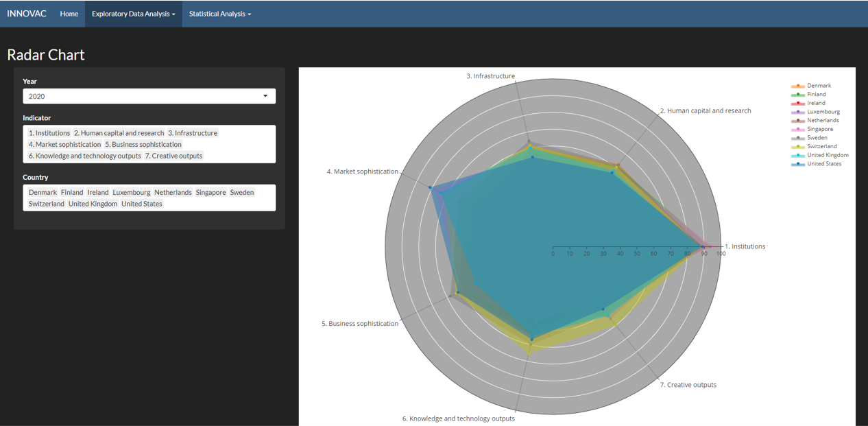Click the United Kingdom legend marker
Screen dimensions: 868x426
click(x=797, y=155)
